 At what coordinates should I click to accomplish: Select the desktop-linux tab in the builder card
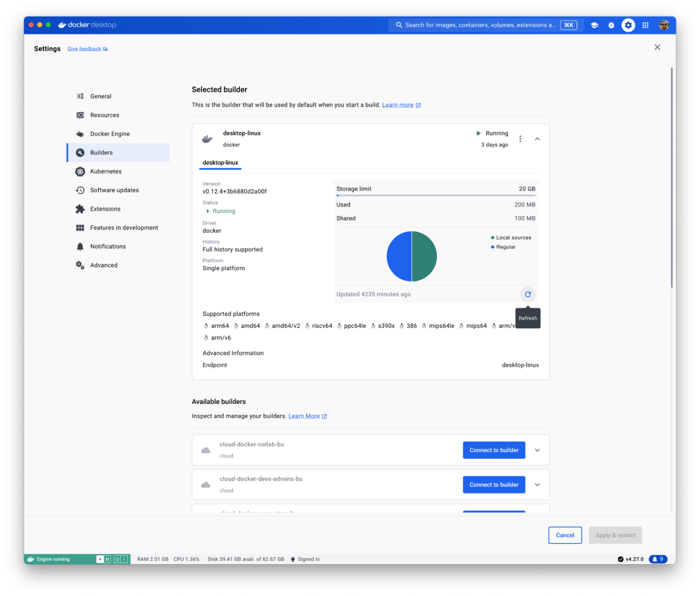[220, 163]
